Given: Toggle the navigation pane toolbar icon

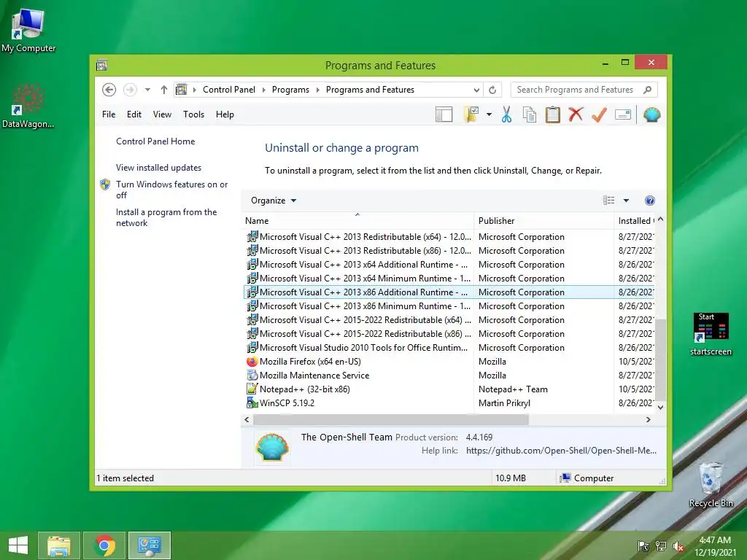Looking at the screenshot, I should 444,114.
